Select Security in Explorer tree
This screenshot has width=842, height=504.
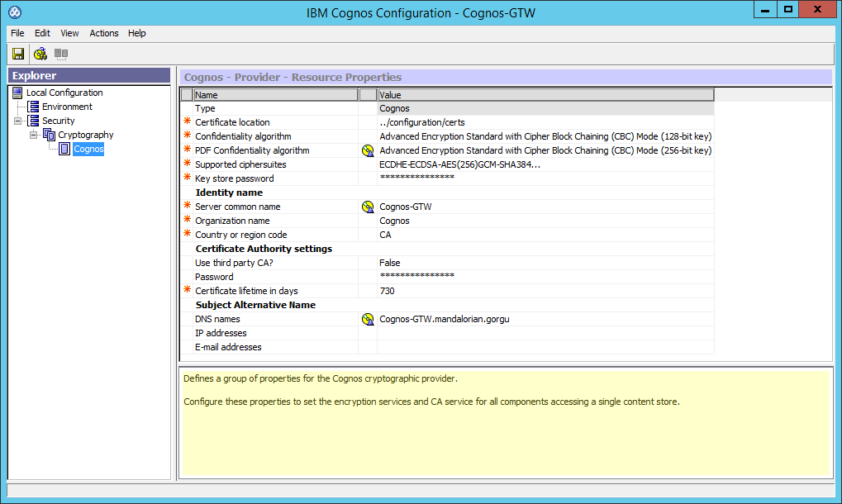(59, 121)
